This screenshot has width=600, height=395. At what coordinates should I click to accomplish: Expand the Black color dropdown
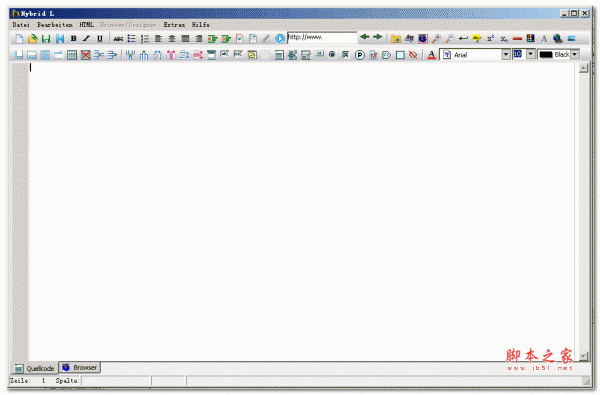pyautogui.click(x=575, y=54)
